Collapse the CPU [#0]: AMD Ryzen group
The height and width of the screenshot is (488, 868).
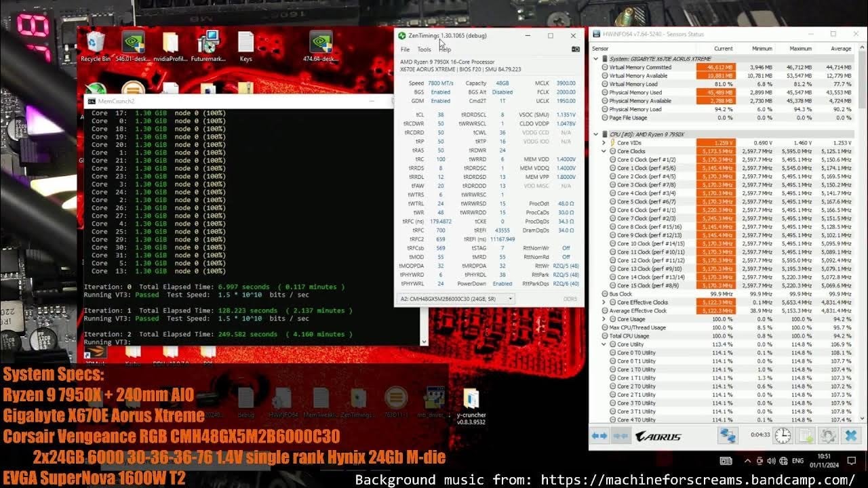(x=596, y=134)
